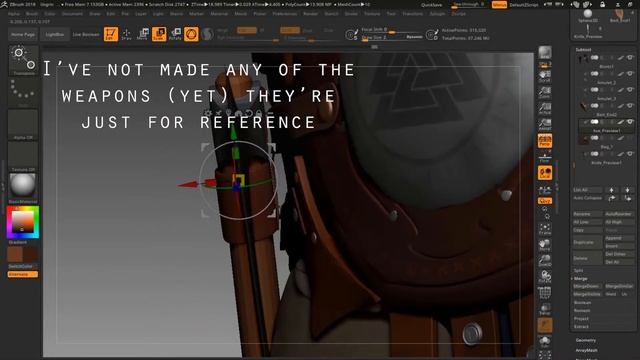
Task: Select the AAHalf icon
Action: point(544,124)
